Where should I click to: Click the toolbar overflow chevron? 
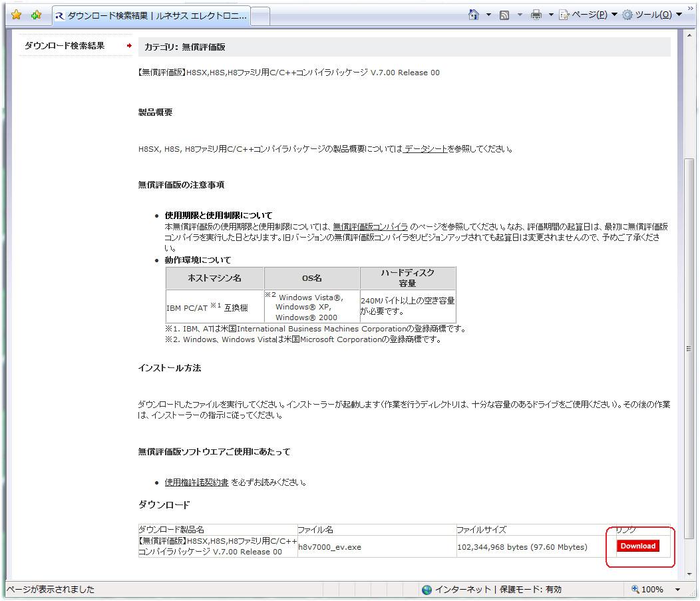click(690, 9)
